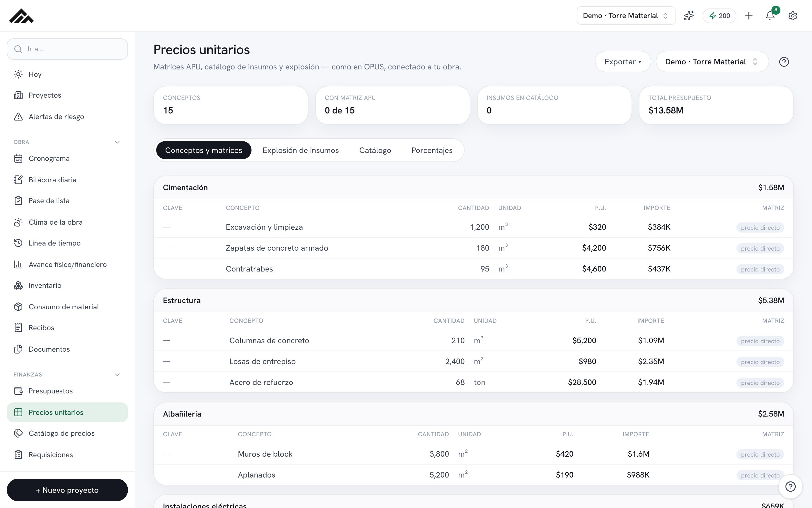Click the TOTAL PRESUPUESTO summary card
The image size is (812, 508).
tap(716, 105)
